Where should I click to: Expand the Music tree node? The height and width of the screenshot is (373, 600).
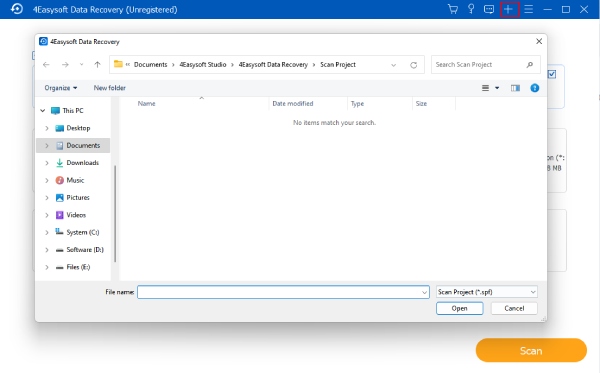pyautogui.click(x=47, y=180)
